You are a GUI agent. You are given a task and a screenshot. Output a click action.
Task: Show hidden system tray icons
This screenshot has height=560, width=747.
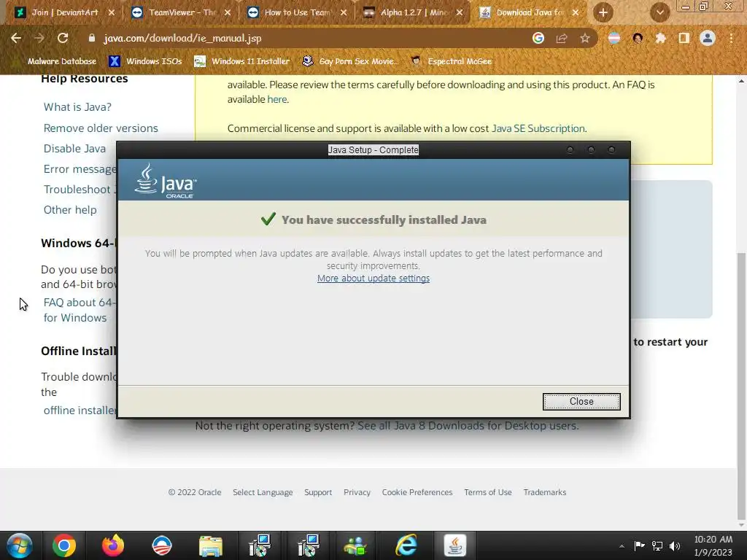(622, 546)
